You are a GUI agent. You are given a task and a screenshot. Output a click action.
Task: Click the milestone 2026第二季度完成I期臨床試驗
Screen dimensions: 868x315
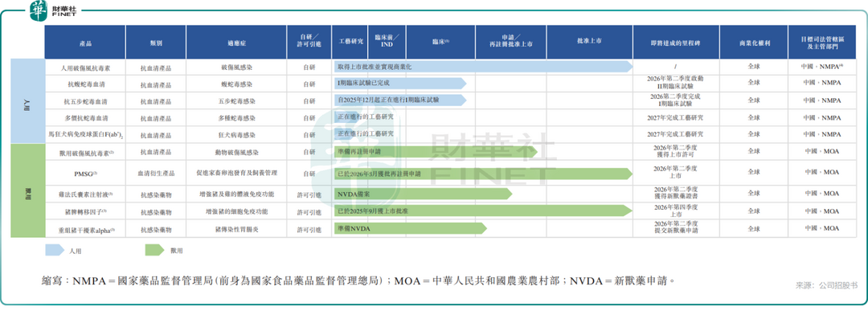coord(675,100)
